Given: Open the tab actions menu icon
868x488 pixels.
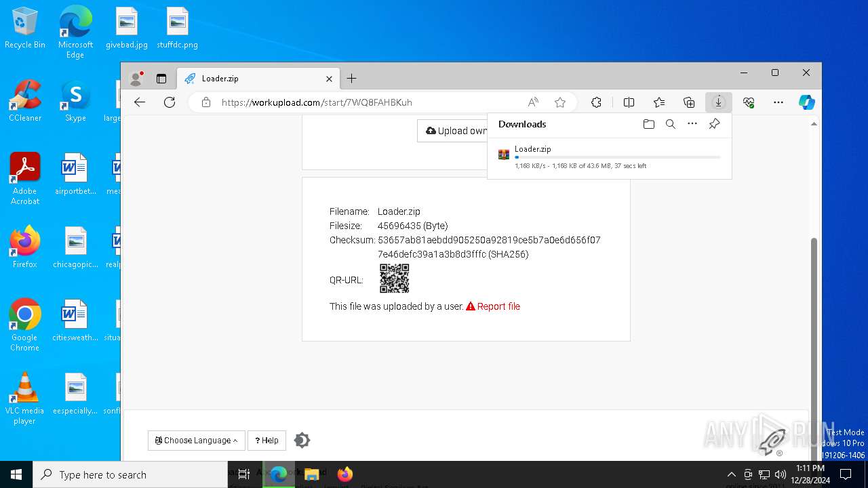Looking at the screenshot, I should pyautogui.click(x=161, y=79).
